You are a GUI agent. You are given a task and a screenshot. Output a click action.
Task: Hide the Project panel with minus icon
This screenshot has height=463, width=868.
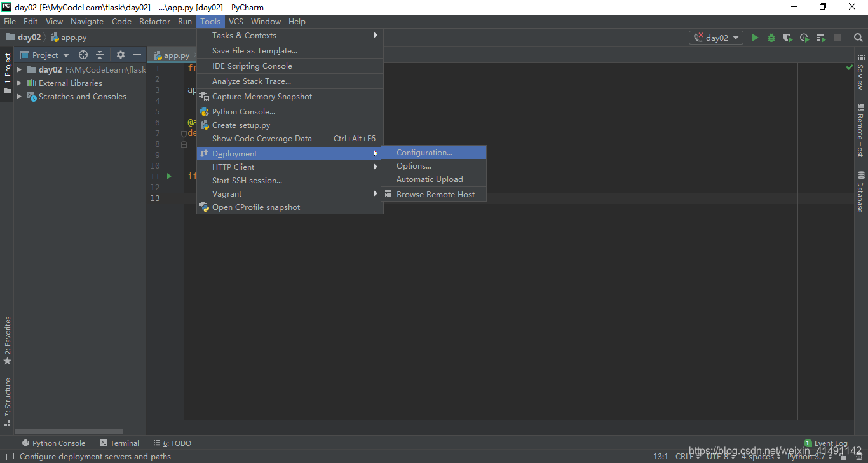click(137, 55)
